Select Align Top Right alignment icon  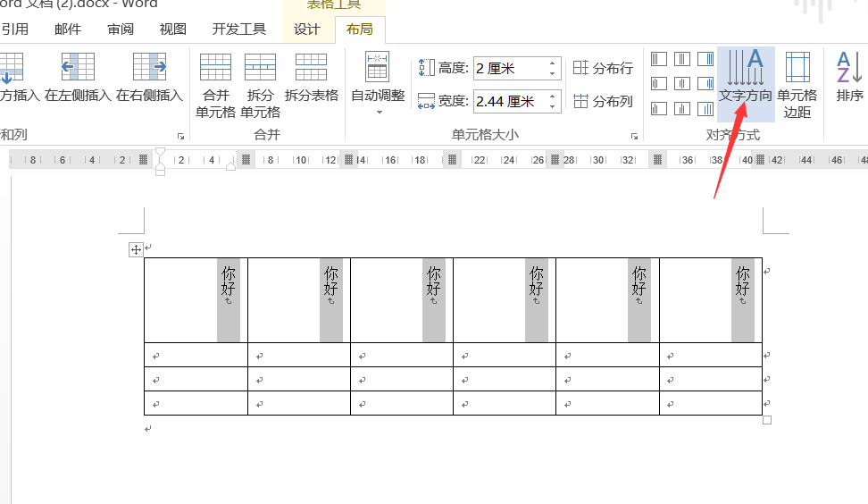pos(705,59)
